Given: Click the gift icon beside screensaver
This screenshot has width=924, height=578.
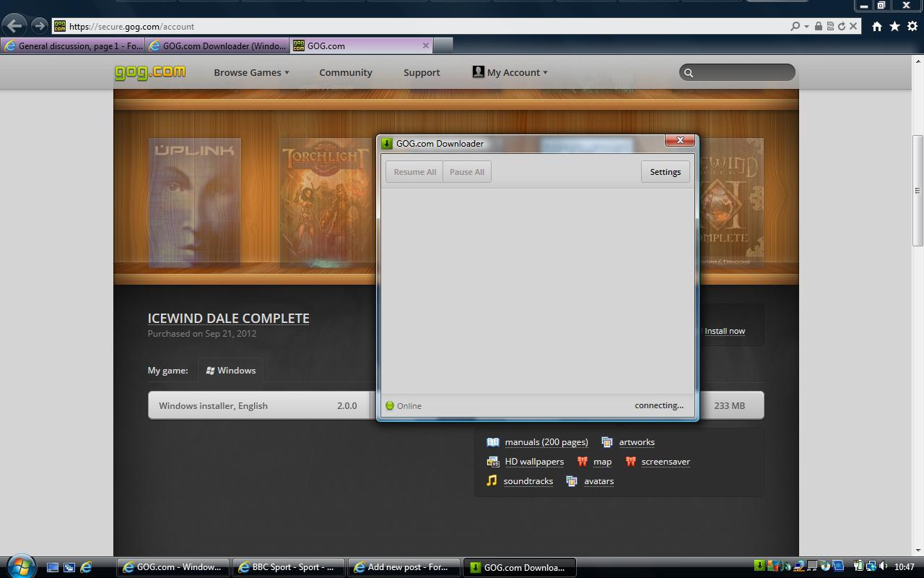Looking at the screenshot, I should tap(631, 462).
